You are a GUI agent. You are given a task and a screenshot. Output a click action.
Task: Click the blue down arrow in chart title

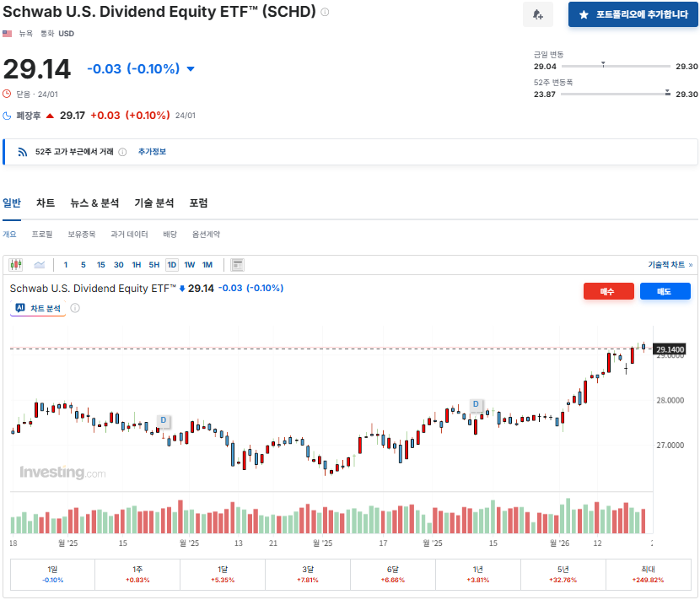coord(182,289)
